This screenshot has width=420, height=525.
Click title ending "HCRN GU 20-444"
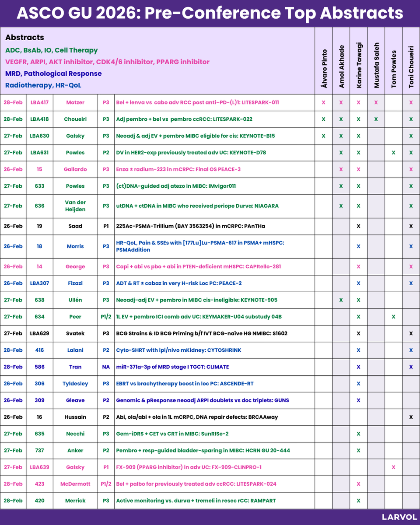(203, 450)
